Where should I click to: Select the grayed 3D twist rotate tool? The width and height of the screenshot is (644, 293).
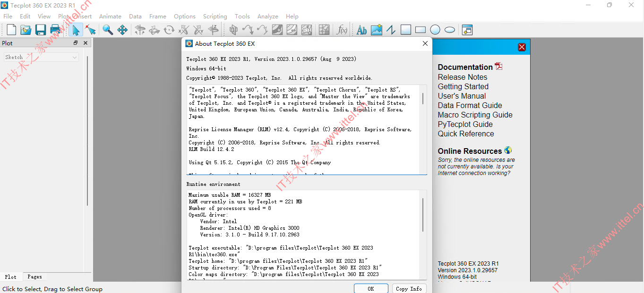click(x=169, y=30)
